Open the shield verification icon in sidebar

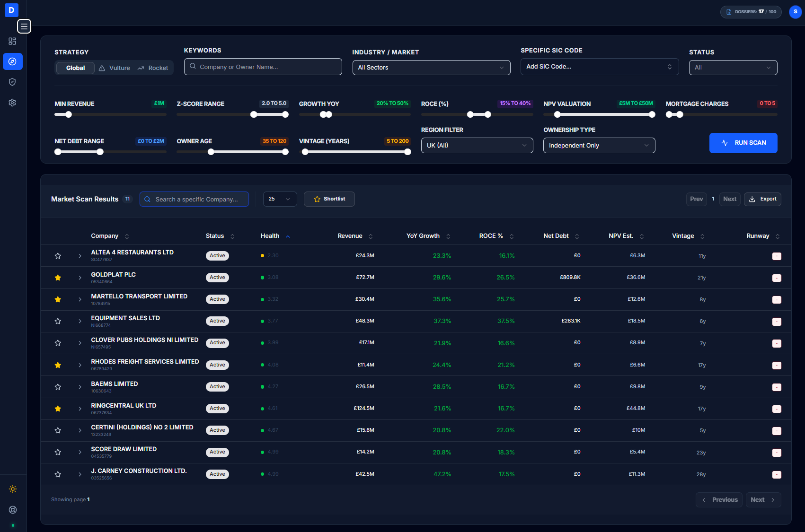(12, 81)
